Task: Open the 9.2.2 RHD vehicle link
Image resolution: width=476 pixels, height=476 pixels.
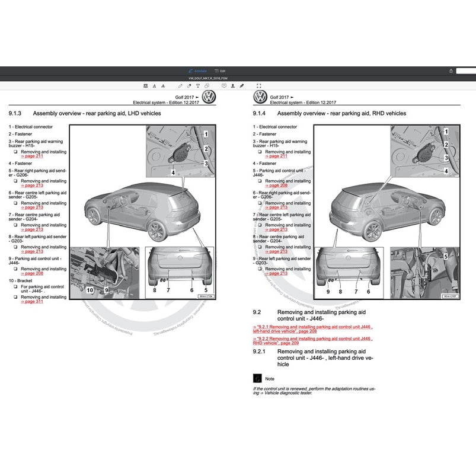Action: (x=313, y=340)
